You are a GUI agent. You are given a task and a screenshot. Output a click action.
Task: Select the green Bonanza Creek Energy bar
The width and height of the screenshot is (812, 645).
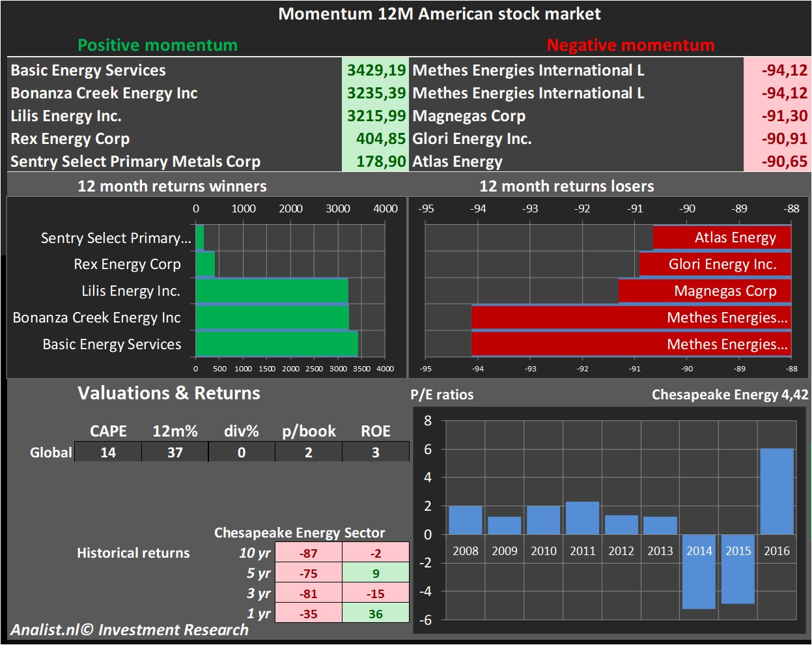point(272,317)
